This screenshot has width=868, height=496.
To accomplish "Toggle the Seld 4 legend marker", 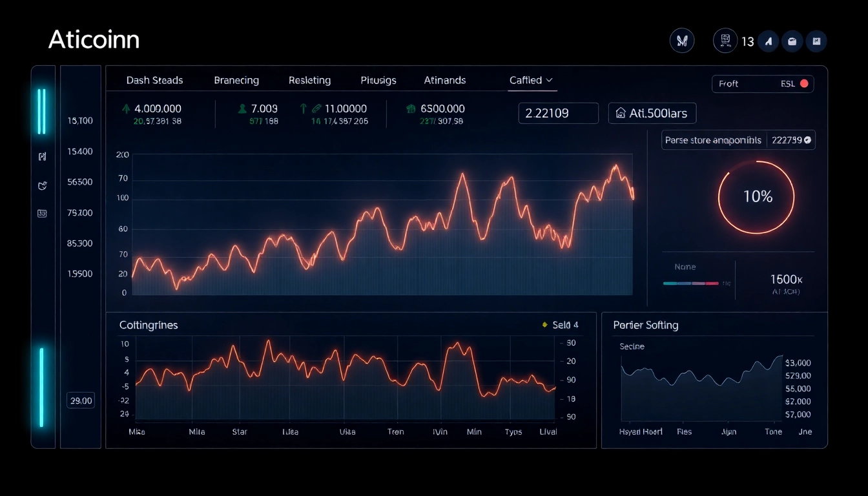I will pyautogui.click(x=545, y=325).
